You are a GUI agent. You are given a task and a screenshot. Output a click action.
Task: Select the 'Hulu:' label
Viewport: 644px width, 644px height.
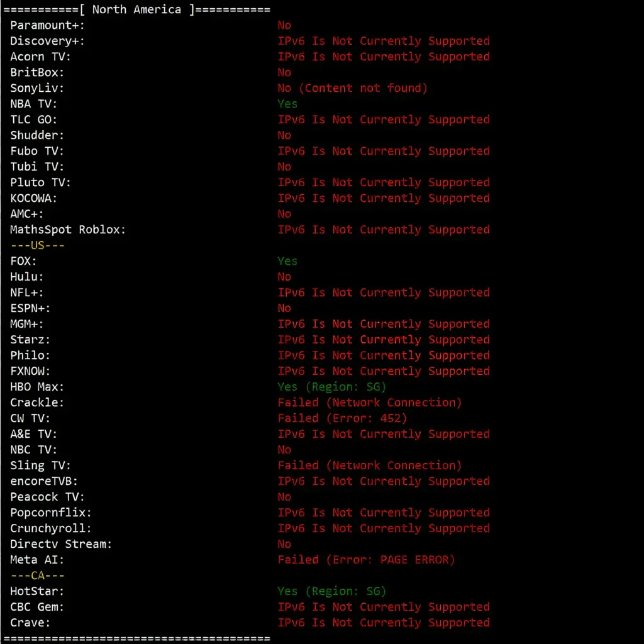(26, 277)
